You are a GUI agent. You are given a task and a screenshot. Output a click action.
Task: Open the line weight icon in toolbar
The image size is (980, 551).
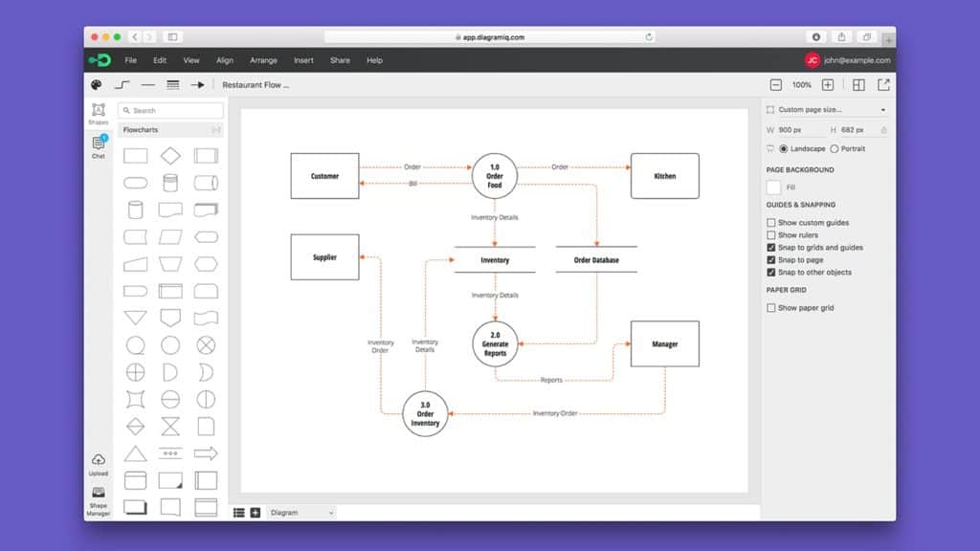[x=172, y=84]
